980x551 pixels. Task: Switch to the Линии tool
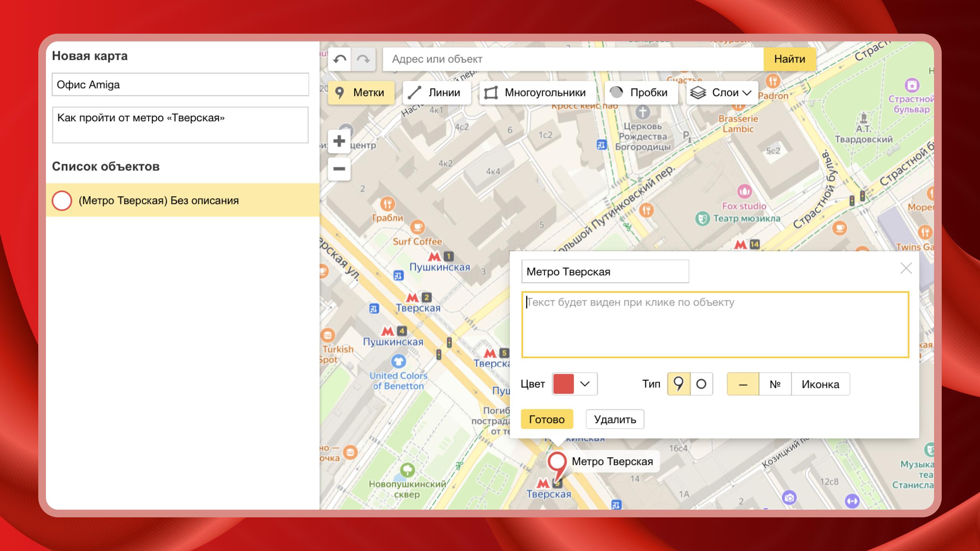pos(436,93)
